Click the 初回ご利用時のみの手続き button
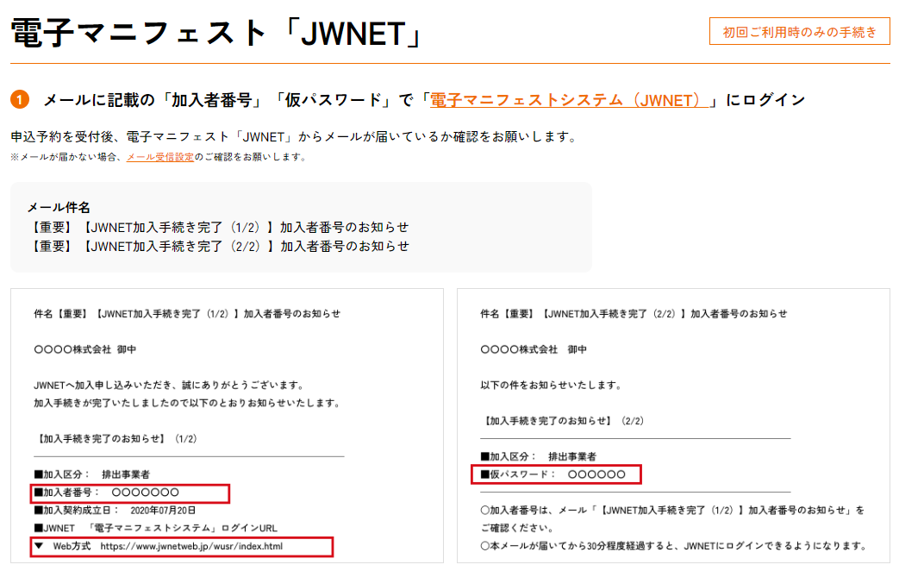Viewport: 924px width, 571px height. tap(800, 32)
